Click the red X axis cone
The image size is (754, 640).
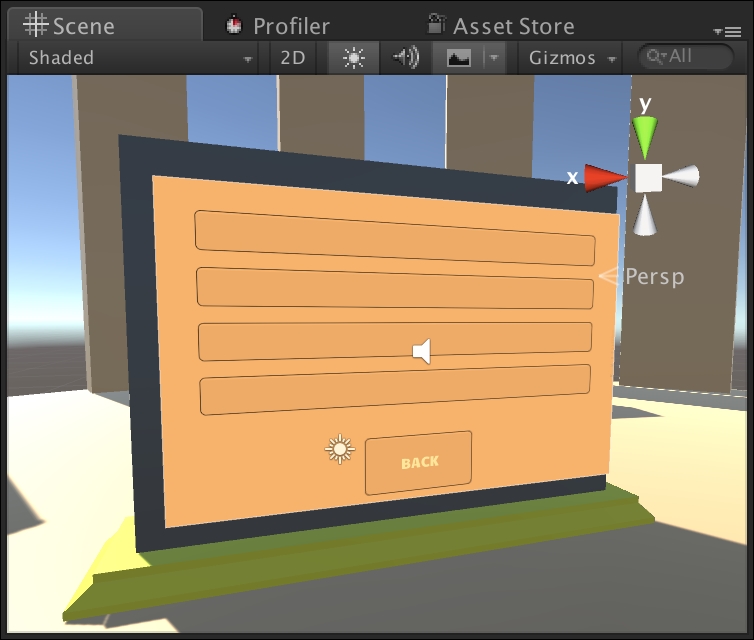coord(605,178)
